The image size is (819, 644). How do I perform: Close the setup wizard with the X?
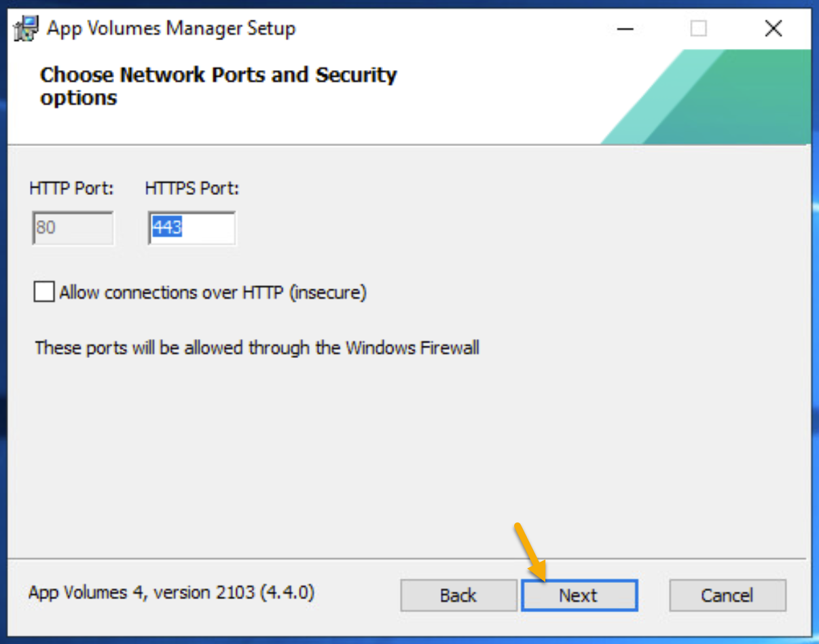(773, 29)
